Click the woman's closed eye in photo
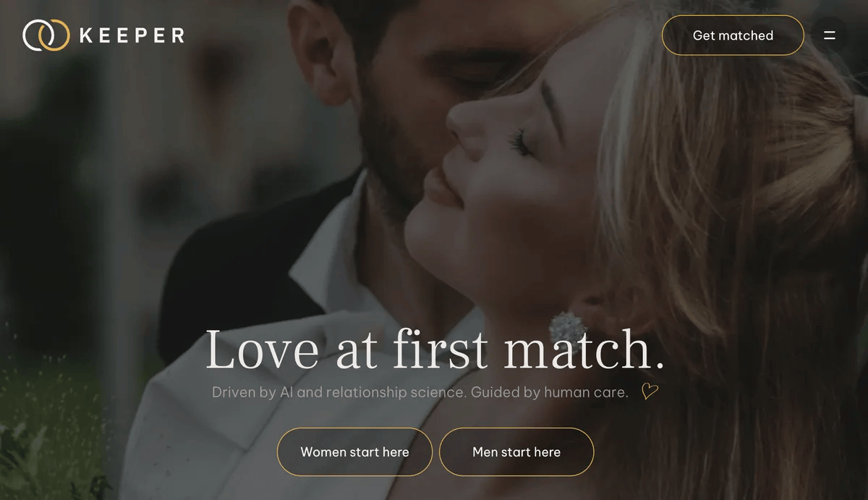 click(x=521, y=141)
